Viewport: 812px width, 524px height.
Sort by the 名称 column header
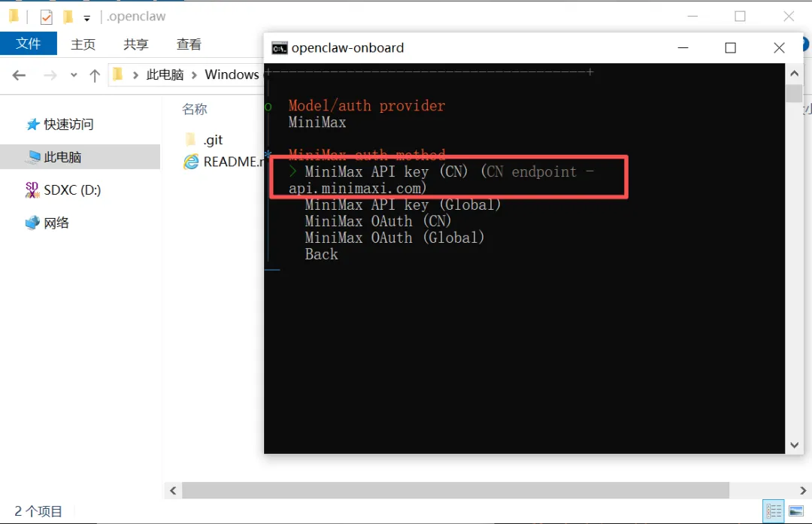click(x=195, y=109)
